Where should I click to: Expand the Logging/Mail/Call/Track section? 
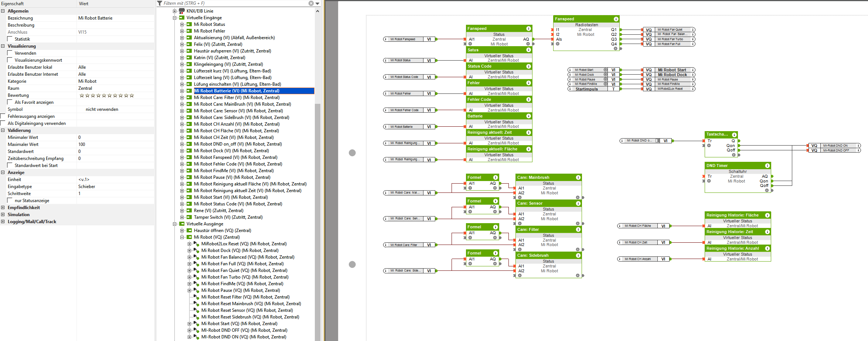click(3, 222)
